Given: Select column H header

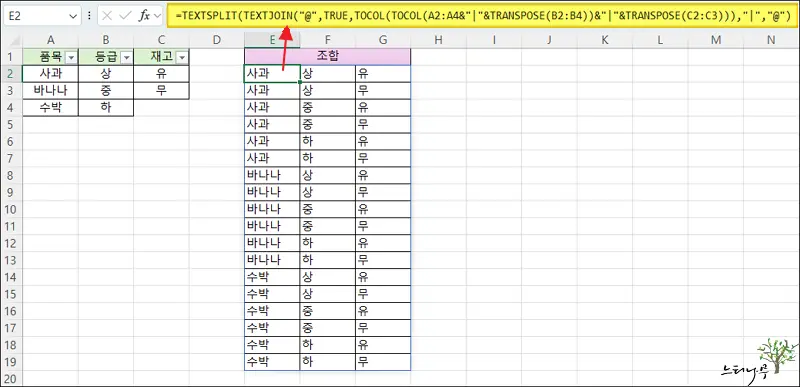Looking at the screenshot, I should tap(438, 40).
